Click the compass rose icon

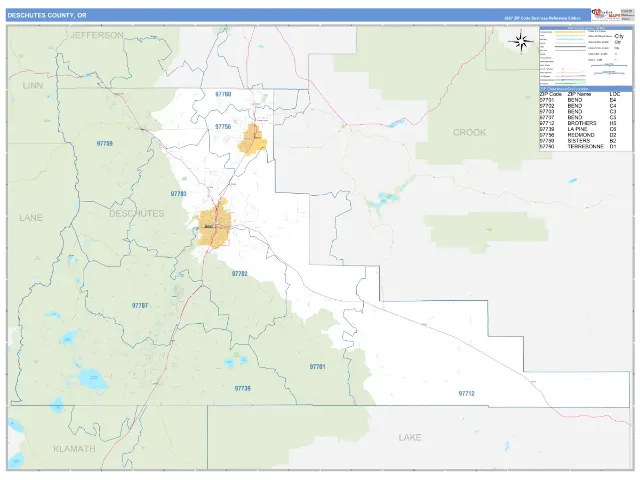coord(521,41)
